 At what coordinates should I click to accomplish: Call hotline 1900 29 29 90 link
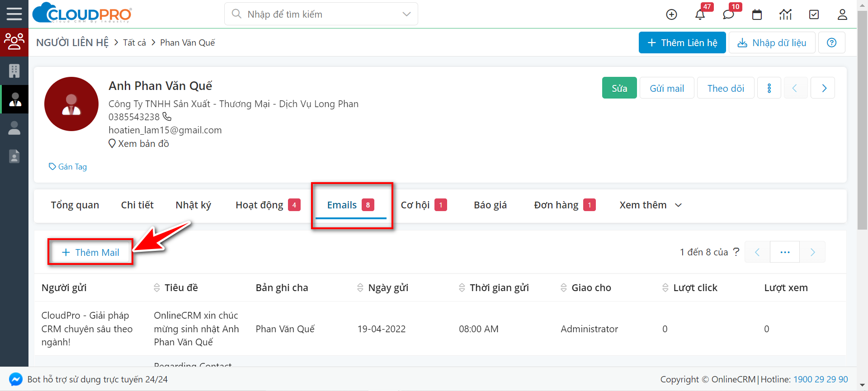tap(821, 380)
